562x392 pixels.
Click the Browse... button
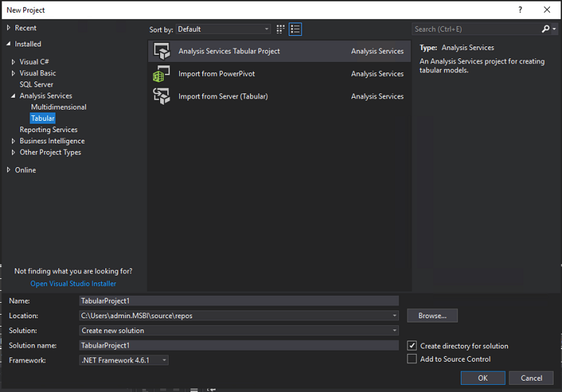pyautogui.click(x=432, y=315)
